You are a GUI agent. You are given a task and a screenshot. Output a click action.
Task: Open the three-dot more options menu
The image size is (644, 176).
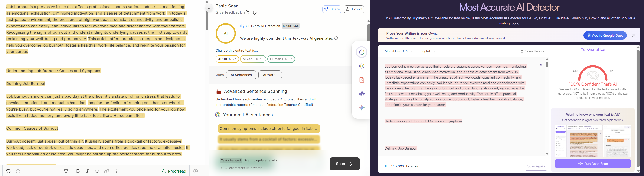(116, 171)
